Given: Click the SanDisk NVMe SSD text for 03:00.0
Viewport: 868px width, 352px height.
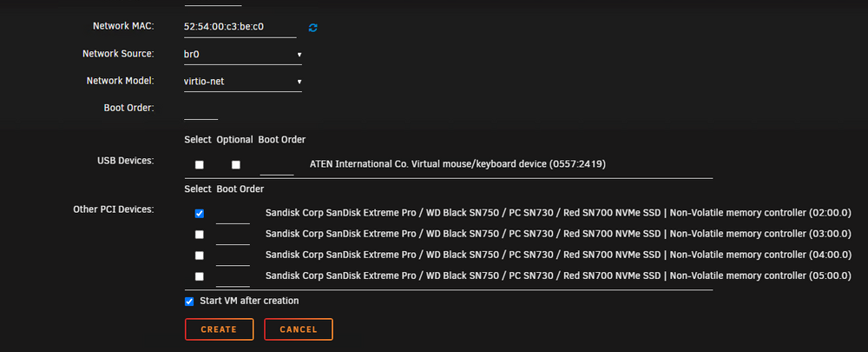Looking at the screenshot, I should 558,234.
